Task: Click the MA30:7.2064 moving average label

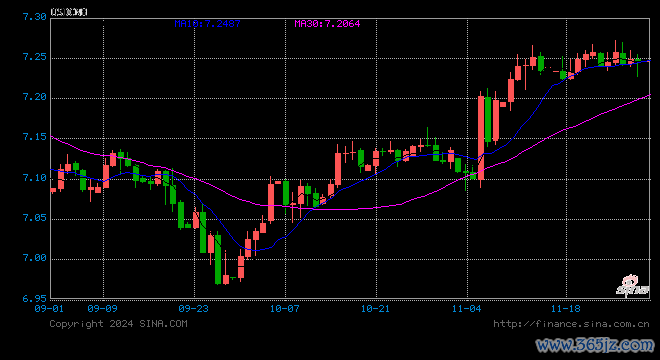Action: (x=327, y=24)
